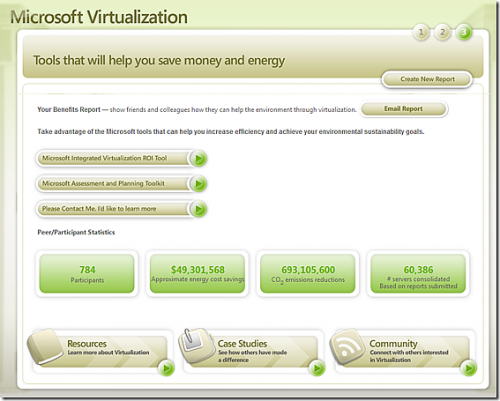Viewport: 500px width, 401px height.
Task: Click the Peer/Participant Statistics heading
Action: click(x=76, y=232)
